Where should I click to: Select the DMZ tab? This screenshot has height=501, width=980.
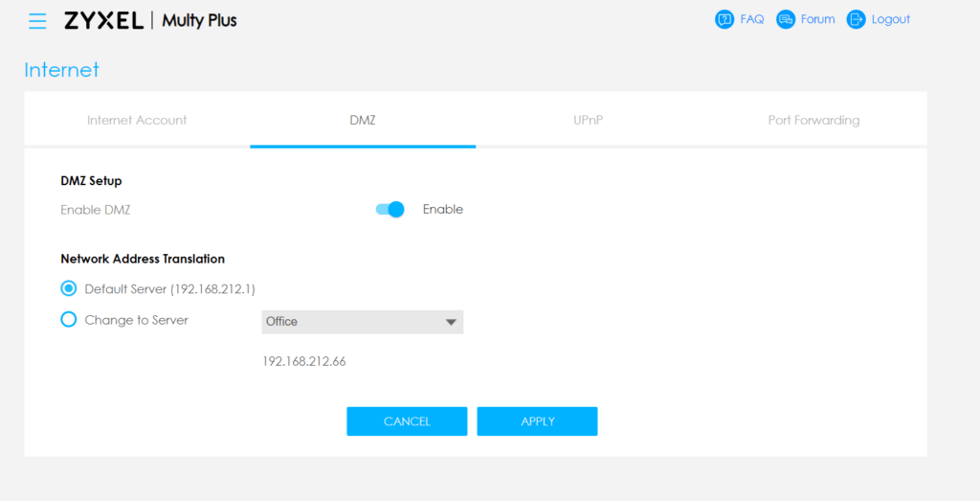(363, 121)
